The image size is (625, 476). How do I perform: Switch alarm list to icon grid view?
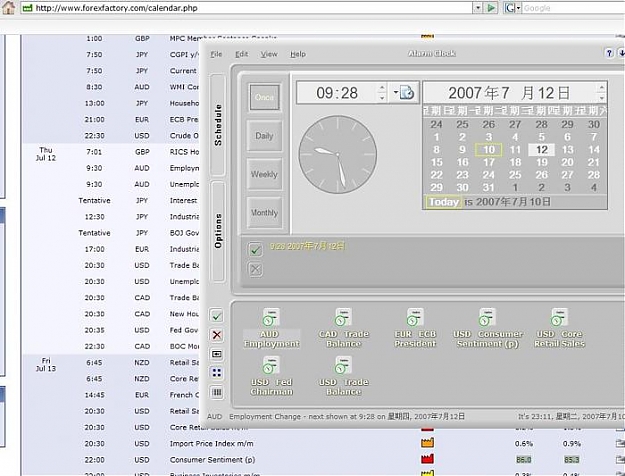click(217, 373)
